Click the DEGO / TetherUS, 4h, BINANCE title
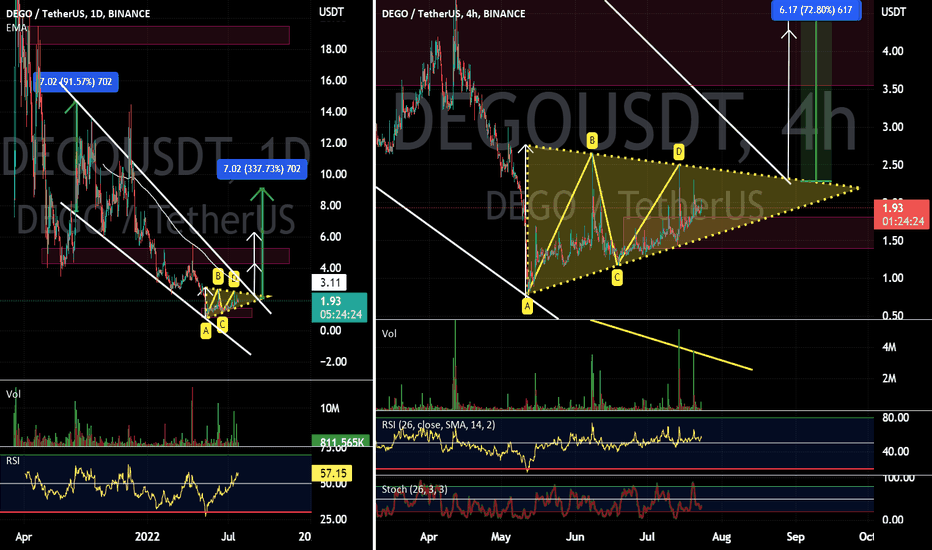Screen dimensions: 932x550 pos(454,13)
